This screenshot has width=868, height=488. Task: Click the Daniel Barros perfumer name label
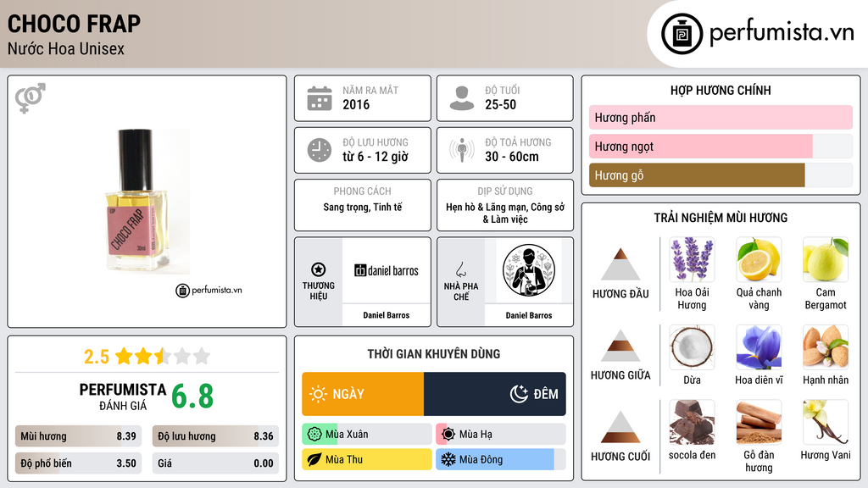pos(529,315)
